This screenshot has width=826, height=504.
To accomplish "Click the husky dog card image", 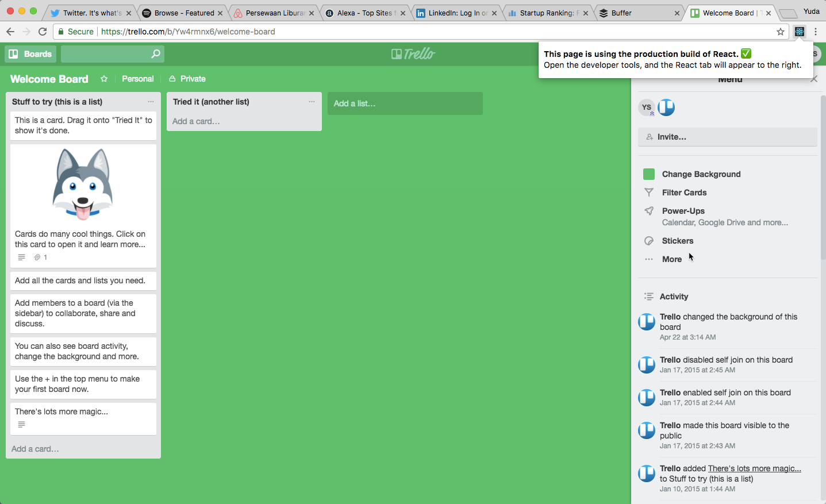I will point(83,184).
